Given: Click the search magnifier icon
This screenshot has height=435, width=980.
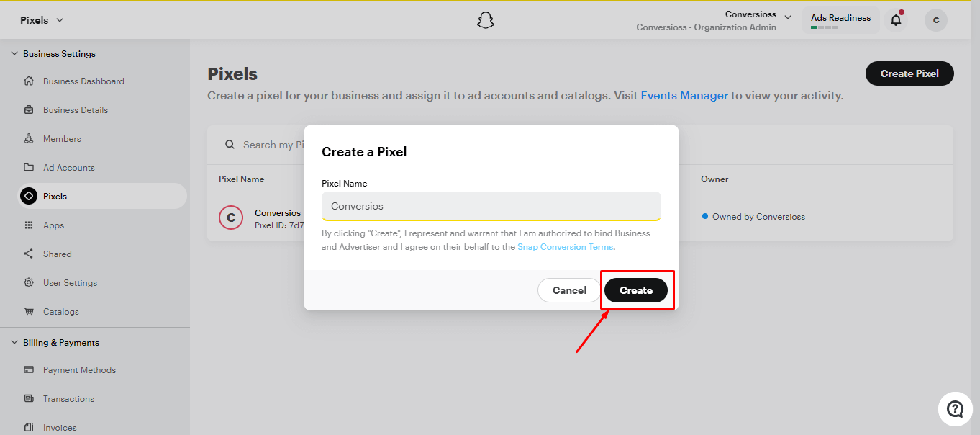Looking at the screenshot, I should coord(230,145).
